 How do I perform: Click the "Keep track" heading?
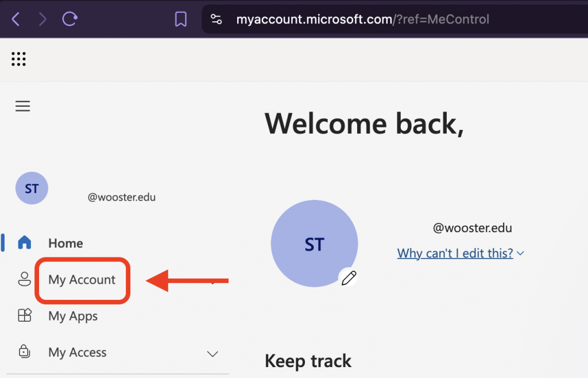(308, 361)
